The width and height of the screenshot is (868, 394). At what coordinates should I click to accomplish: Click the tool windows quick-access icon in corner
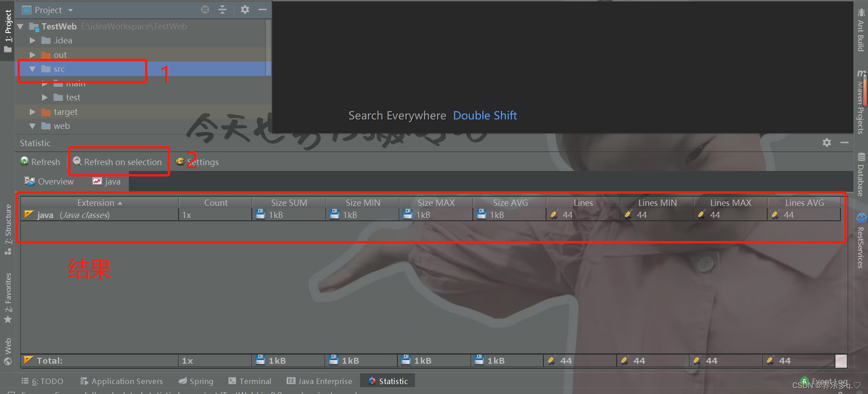(10, 392)
